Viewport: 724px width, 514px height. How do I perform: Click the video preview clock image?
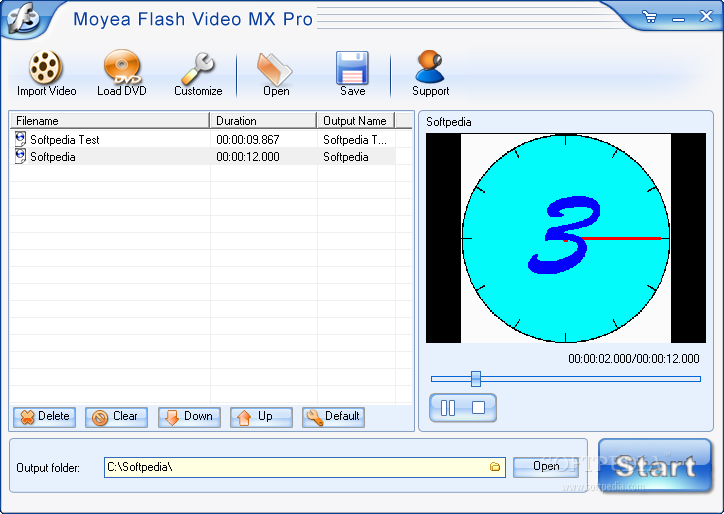tap(566, 238)
